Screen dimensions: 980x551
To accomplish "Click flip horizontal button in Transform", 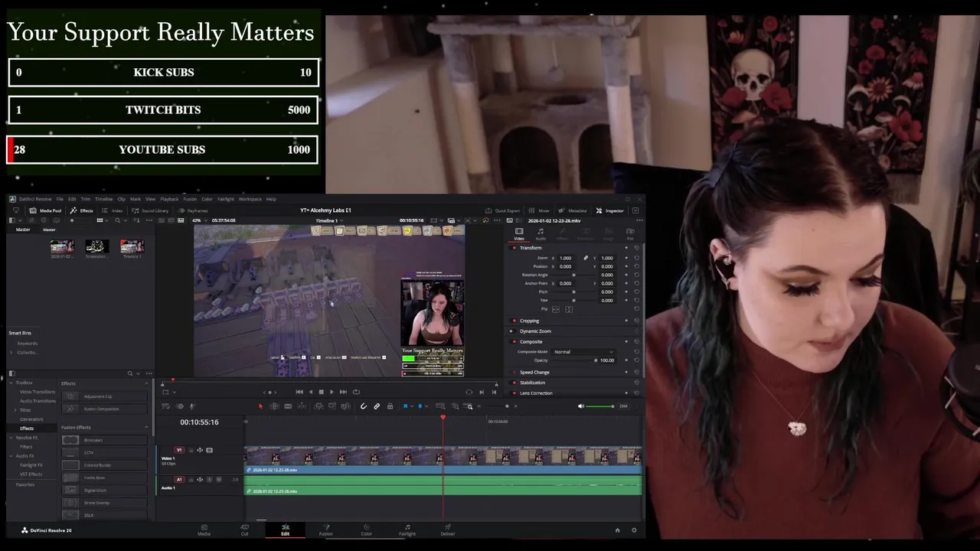I will coord(556,309).
